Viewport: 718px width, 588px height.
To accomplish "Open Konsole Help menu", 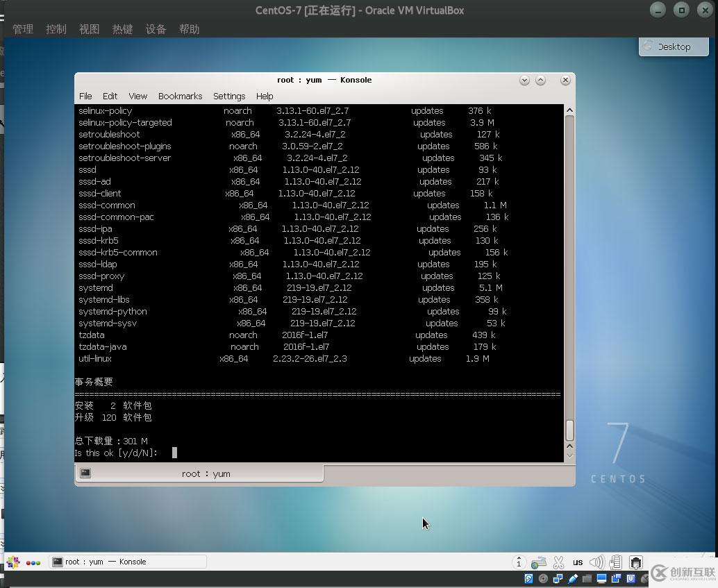I will click(x=264, y=96).
